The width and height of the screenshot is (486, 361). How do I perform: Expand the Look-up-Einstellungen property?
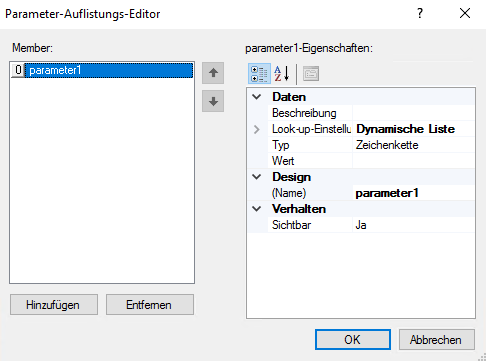click(x=257, y=129)
